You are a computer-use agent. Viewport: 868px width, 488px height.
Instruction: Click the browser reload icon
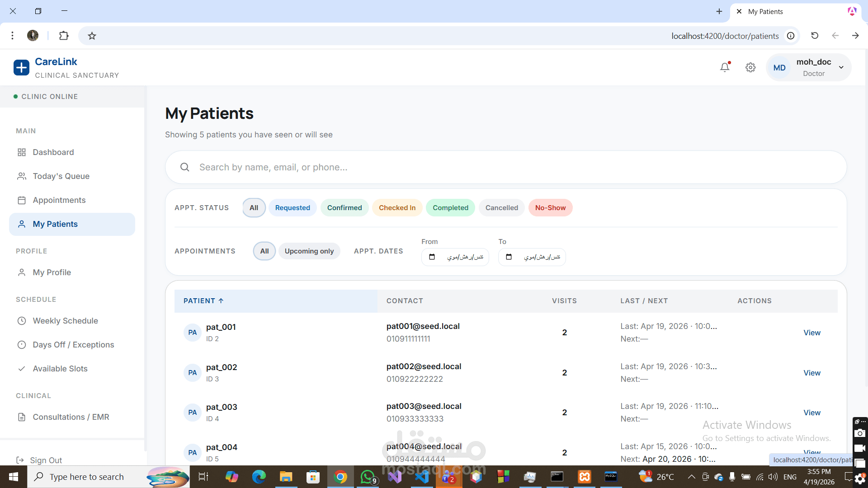[x=815, y=36]
